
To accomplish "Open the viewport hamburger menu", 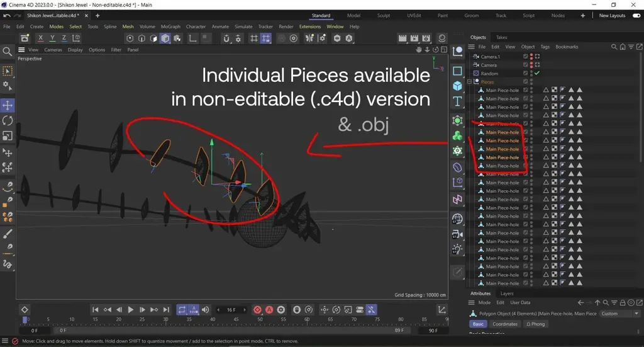I will 21,50.
